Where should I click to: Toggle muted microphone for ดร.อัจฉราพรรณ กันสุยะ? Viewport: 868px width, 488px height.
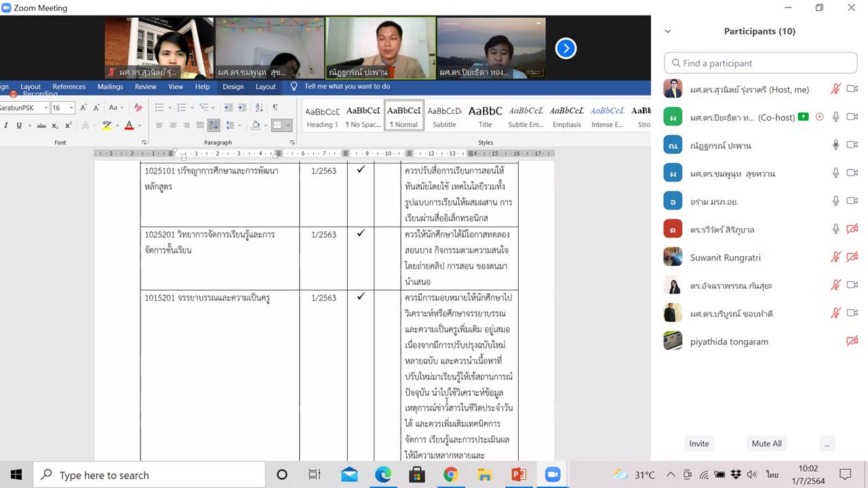click(836, 285)
